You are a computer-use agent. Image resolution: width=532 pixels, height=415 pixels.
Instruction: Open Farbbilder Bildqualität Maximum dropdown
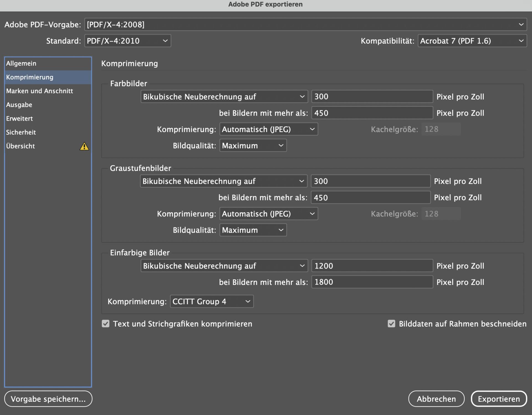click(253, 146)
